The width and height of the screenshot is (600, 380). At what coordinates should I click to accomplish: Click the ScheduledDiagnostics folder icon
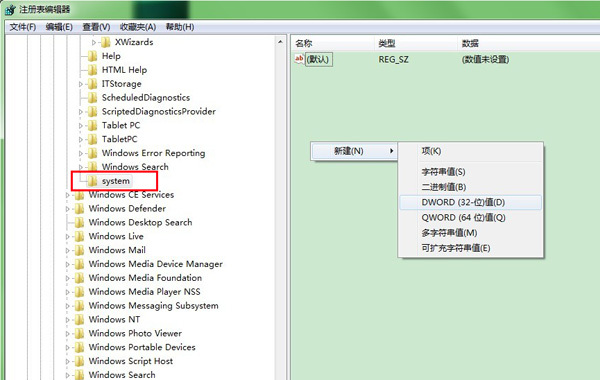point(92,98)
